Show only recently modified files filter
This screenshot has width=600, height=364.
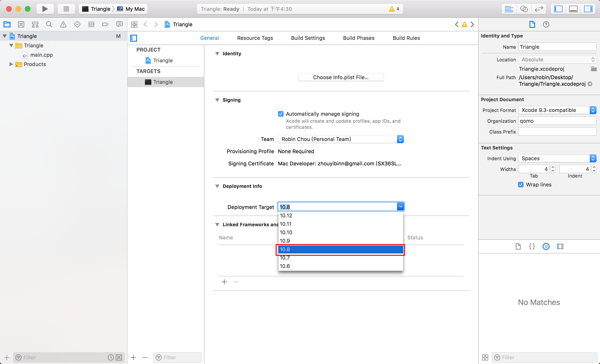click(111, 357)
